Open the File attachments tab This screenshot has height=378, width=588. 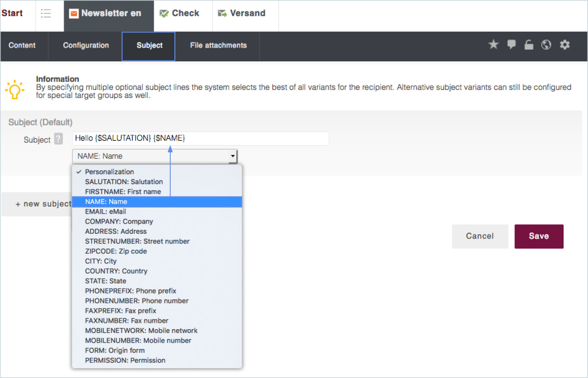click(x=218, y=45)
